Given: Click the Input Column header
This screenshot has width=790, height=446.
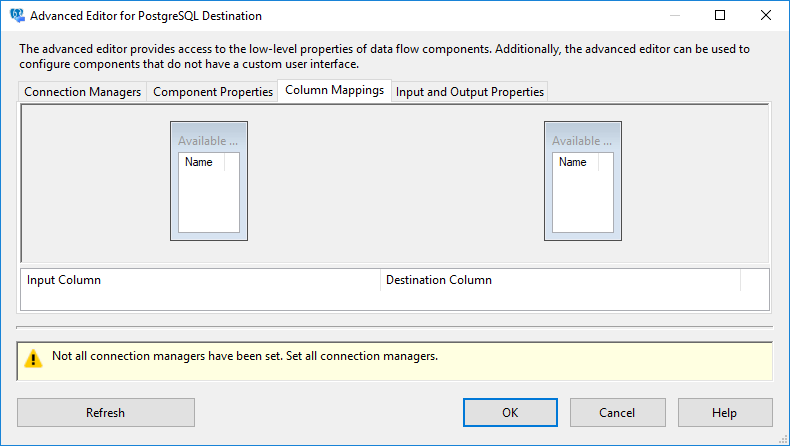Looking at the screenshot, I should click(201, 280).
